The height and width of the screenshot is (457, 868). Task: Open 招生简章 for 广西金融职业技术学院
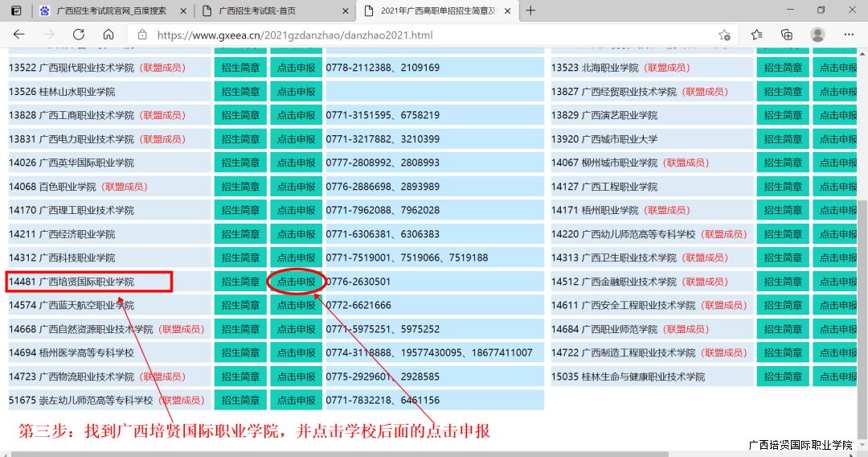tap(783, 282)
